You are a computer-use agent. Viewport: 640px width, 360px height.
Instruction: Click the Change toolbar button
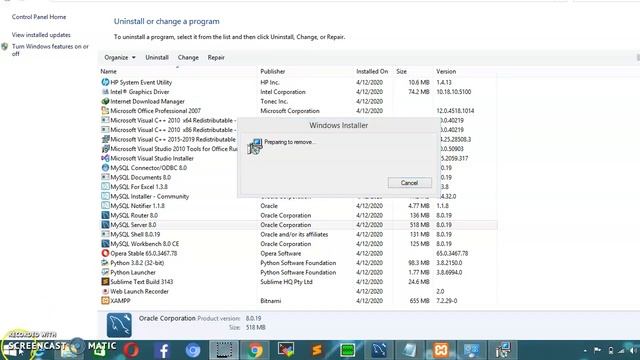pyautogui.click(x=188, y=58)
